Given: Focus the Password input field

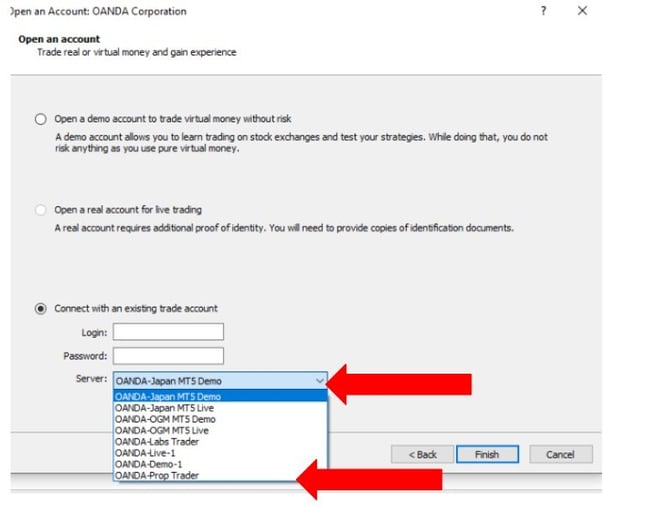Looking at the screenshot, I should [x=168, y=355].
